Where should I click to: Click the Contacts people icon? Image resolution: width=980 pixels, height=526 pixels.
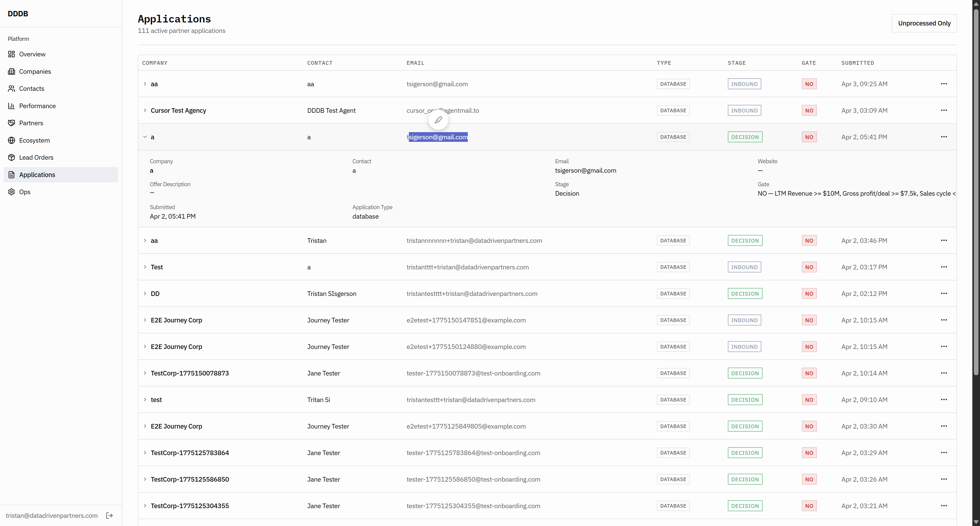[x=11, y=89]
